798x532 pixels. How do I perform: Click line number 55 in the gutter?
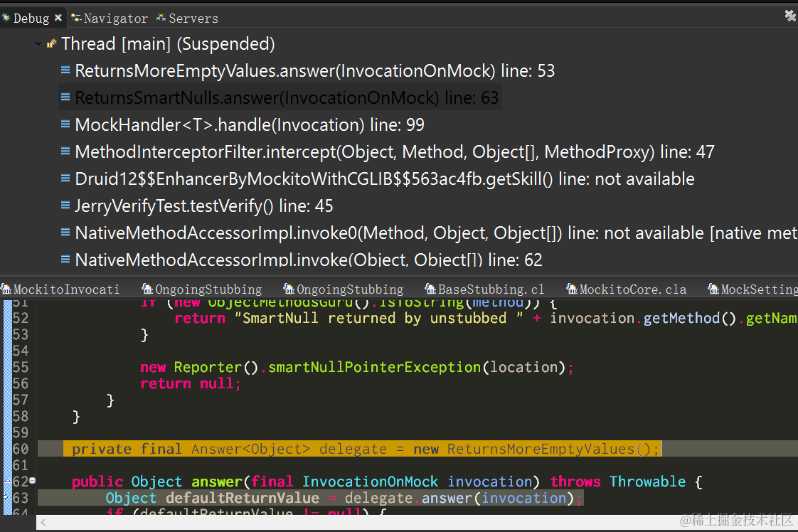21,367
